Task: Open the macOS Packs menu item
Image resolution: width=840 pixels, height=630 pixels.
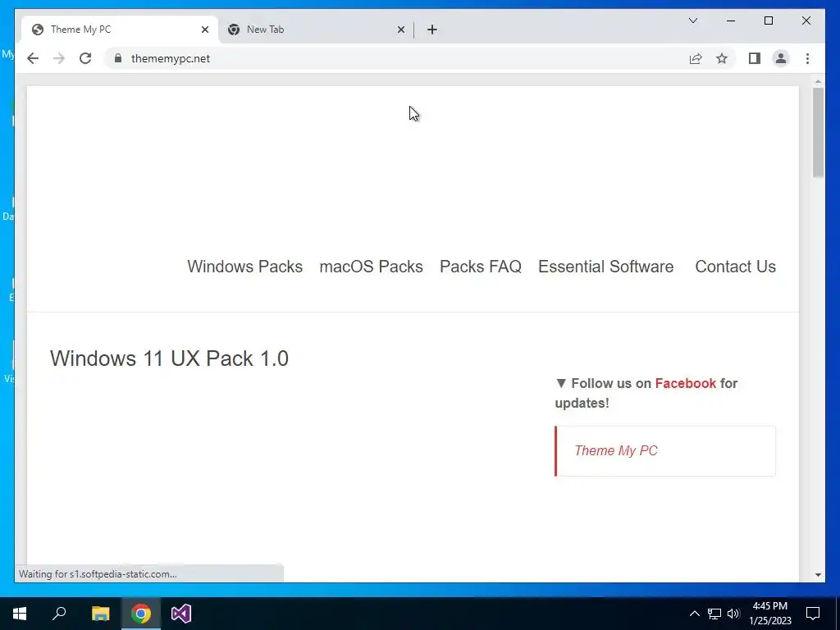Action: coord(372,267)
